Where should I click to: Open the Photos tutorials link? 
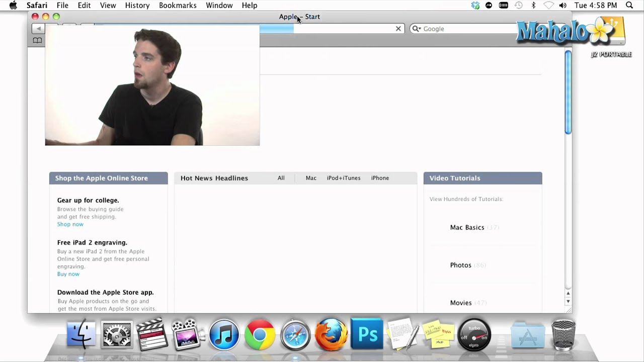(x=461, y=265)
